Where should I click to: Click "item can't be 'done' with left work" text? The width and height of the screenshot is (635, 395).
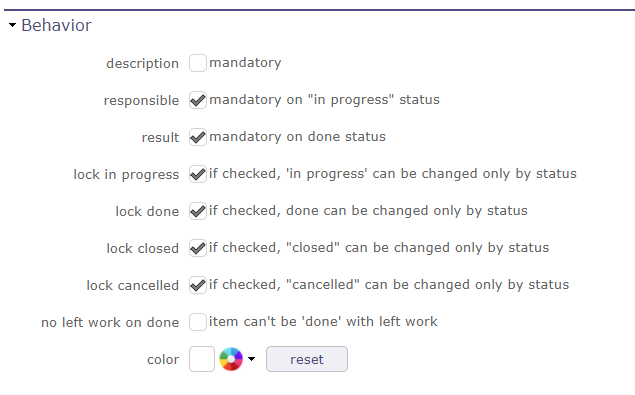tap(323, 322)
